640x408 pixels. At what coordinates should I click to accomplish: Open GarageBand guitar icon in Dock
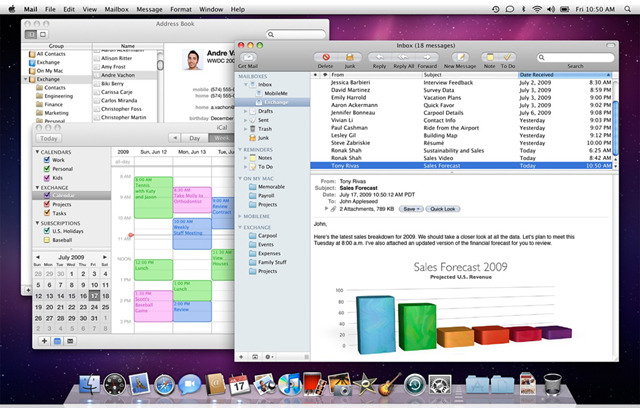pos(390,384)
